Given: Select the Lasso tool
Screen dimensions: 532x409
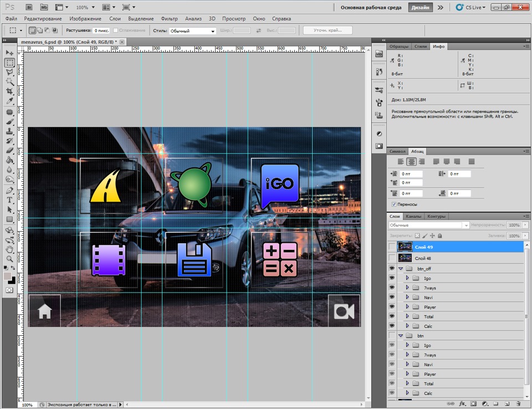Looking at the screenshot, I should click(x=9, y=72).
